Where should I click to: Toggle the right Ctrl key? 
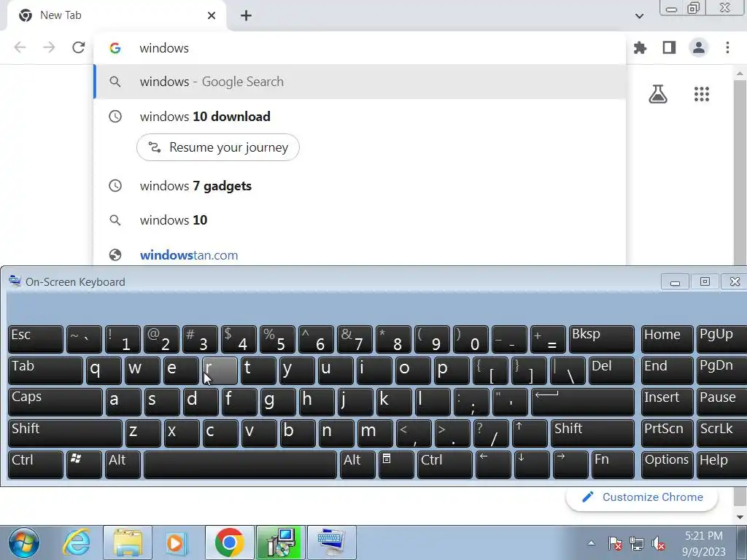445,464
